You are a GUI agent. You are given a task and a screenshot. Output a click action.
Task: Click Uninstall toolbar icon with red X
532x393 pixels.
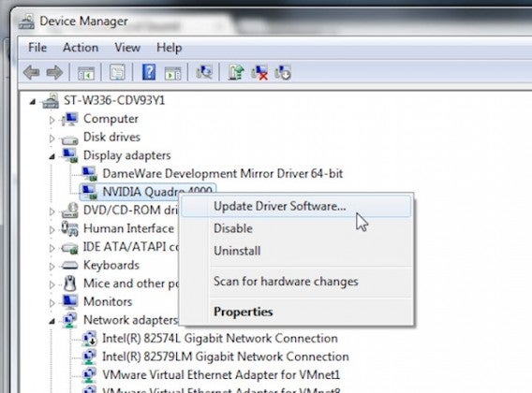click(259, 72)
